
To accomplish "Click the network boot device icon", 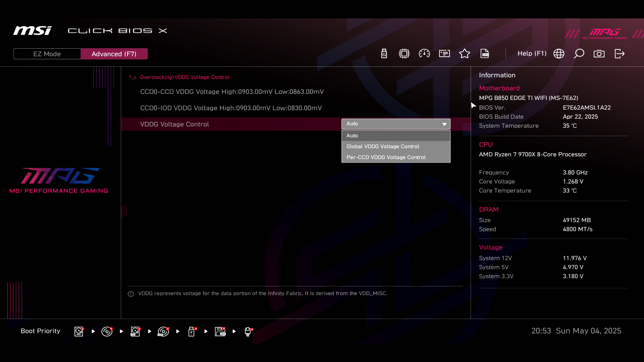I will pos(248,331).
